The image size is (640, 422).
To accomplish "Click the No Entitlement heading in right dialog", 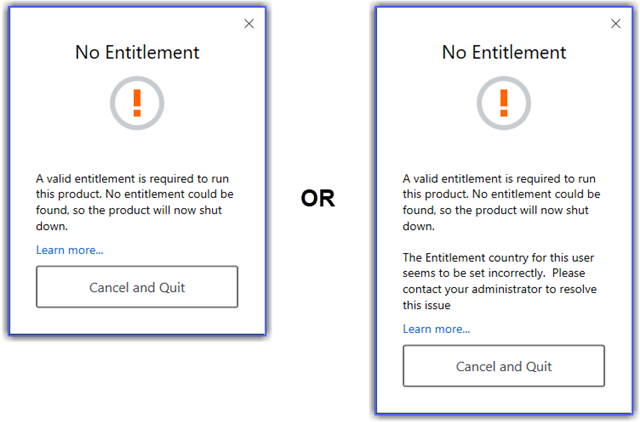I will coord(504,53).
